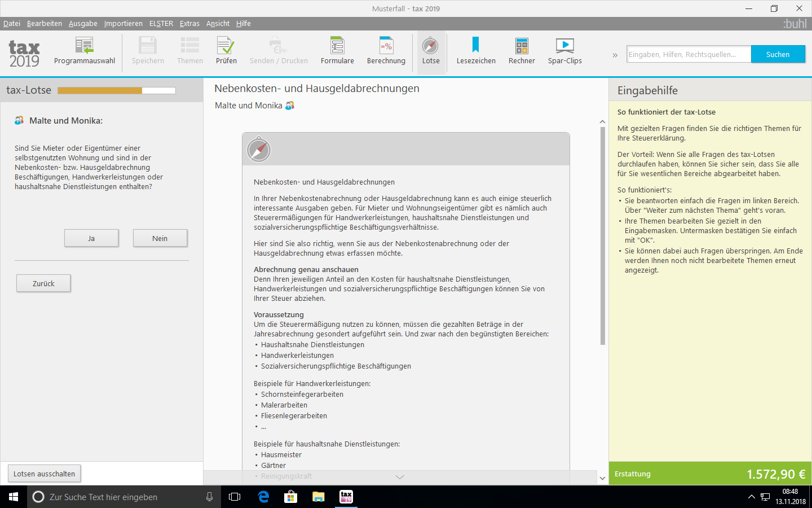Toggle the Lotse compass toolbar button
The height and width of the screenshot is (508, 812).
[x=431, y=51]
